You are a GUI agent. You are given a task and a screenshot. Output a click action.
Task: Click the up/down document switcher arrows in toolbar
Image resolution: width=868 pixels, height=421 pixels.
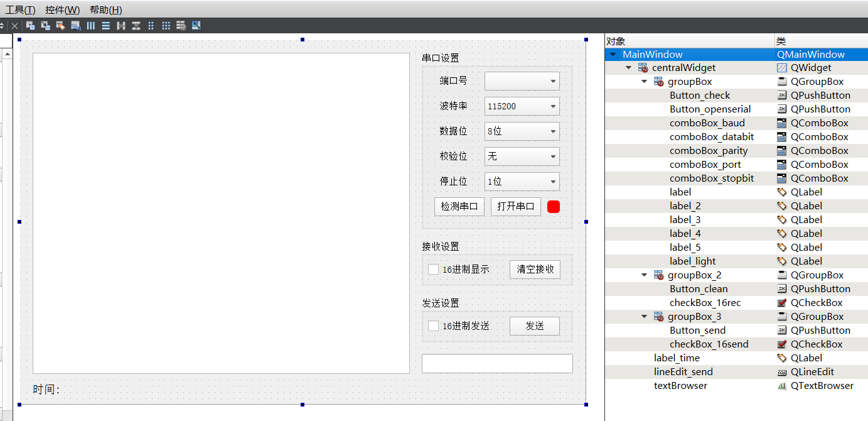tap(2, 26)
